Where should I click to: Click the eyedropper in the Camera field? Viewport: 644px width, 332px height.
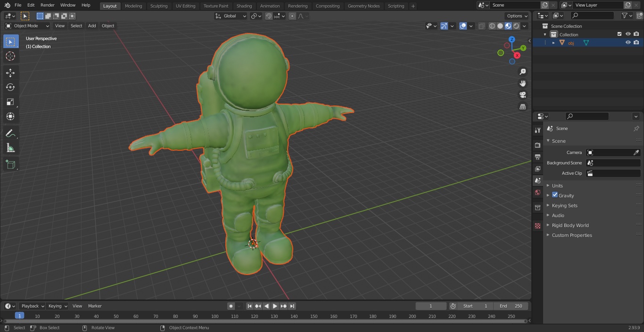click(636, 153)
